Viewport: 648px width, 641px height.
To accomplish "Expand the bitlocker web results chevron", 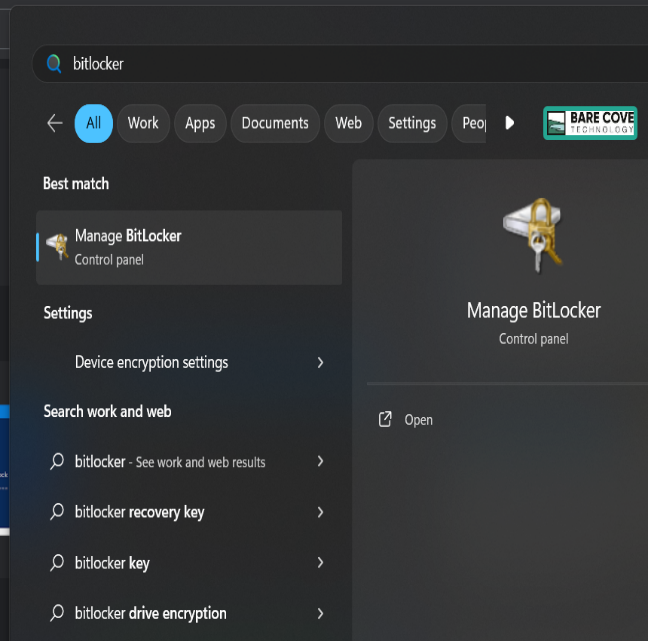I will tap(320, 461).
